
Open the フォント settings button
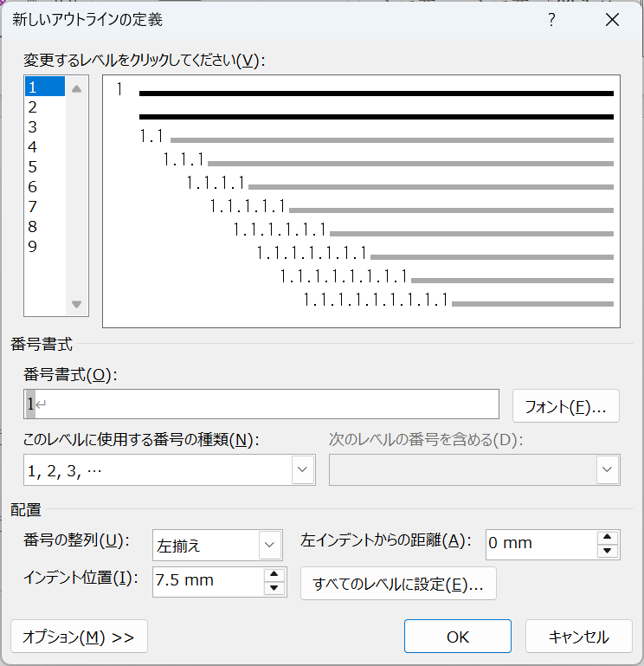point(566,405)
